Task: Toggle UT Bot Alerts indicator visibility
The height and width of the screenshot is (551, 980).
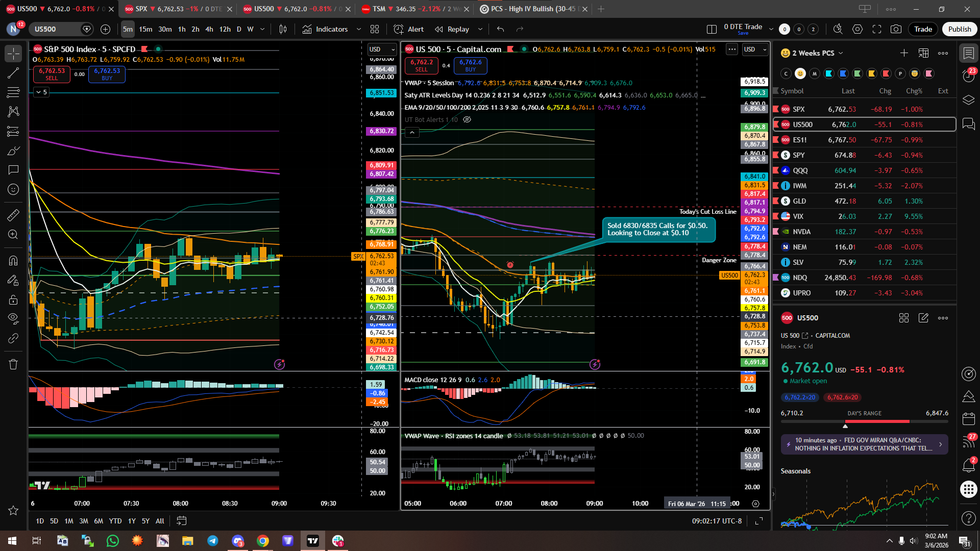Action: click(467, 119)
